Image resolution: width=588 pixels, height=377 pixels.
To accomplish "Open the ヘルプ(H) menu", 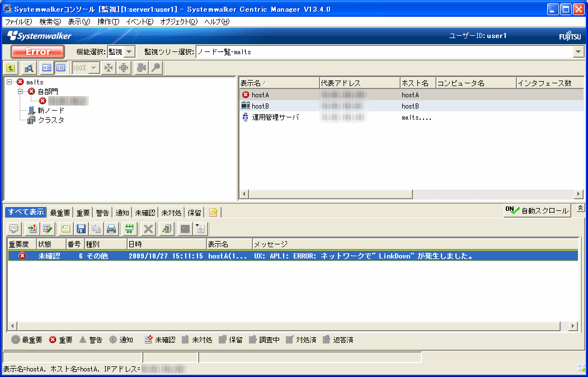I will point(217,22).
